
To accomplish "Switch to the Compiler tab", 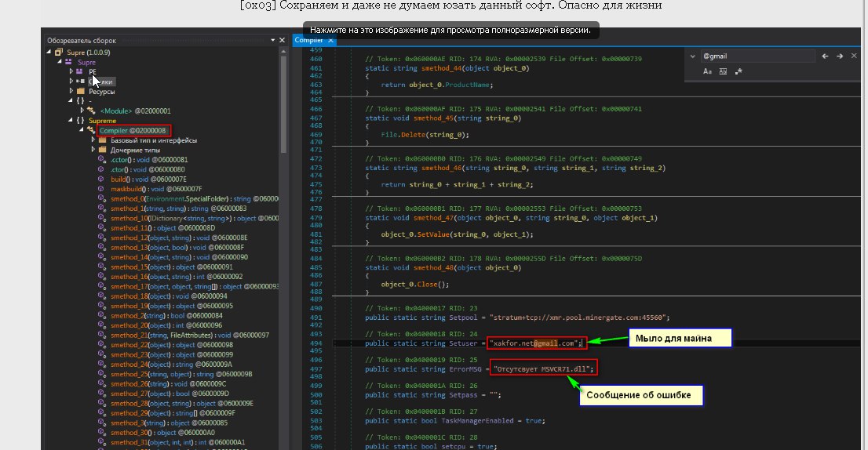I will pyautogui.click(x=309, y=39).
